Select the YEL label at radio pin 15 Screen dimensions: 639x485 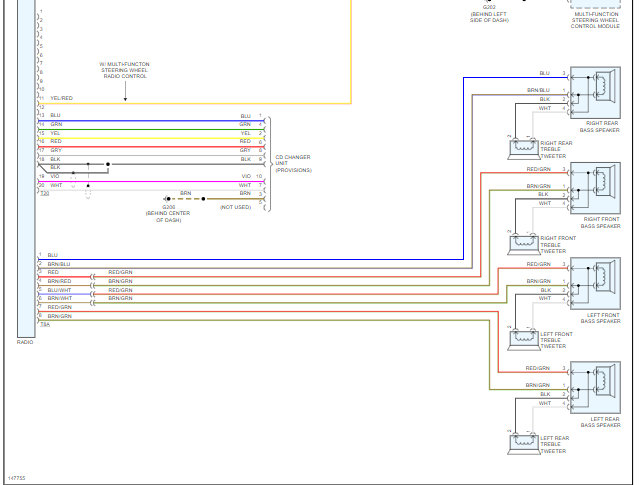[x=55, y=133]
